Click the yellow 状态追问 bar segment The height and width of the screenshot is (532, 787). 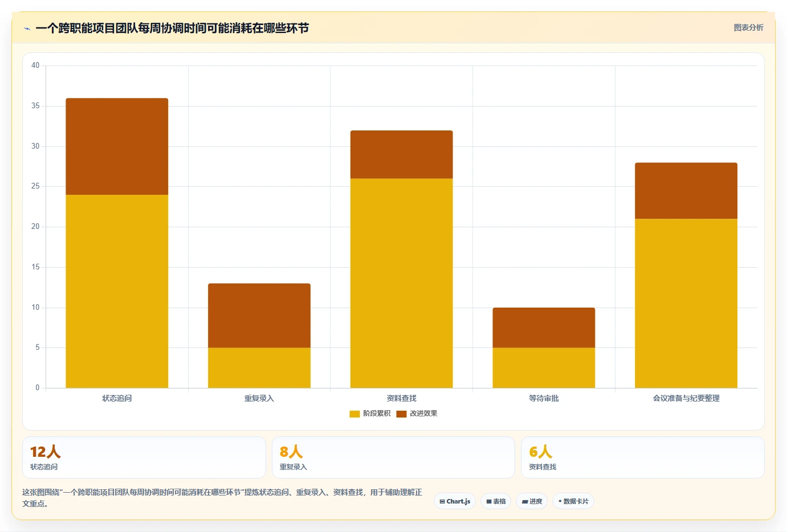pos(117,291)
